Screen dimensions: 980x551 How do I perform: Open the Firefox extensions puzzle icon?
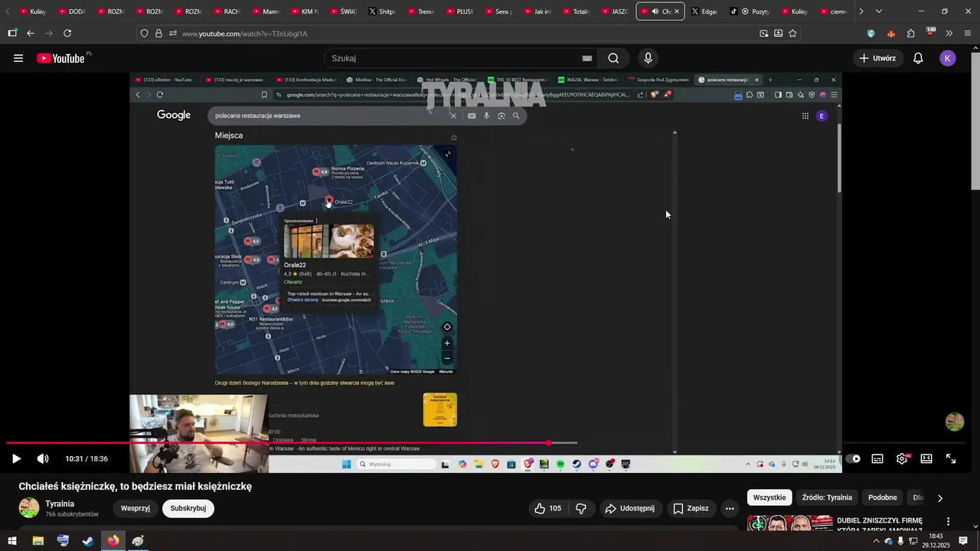click(x=910, y=34)
